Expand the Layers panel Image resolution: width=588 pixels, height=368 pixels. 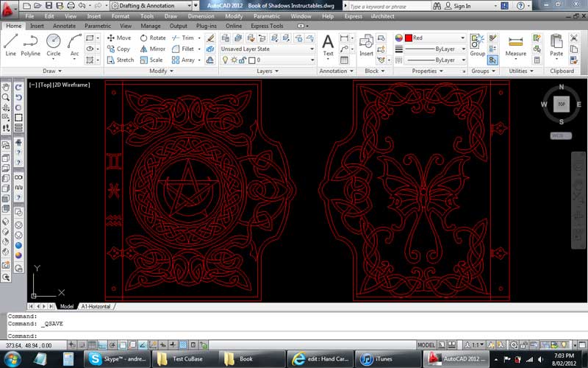click(x=268, y=71)
